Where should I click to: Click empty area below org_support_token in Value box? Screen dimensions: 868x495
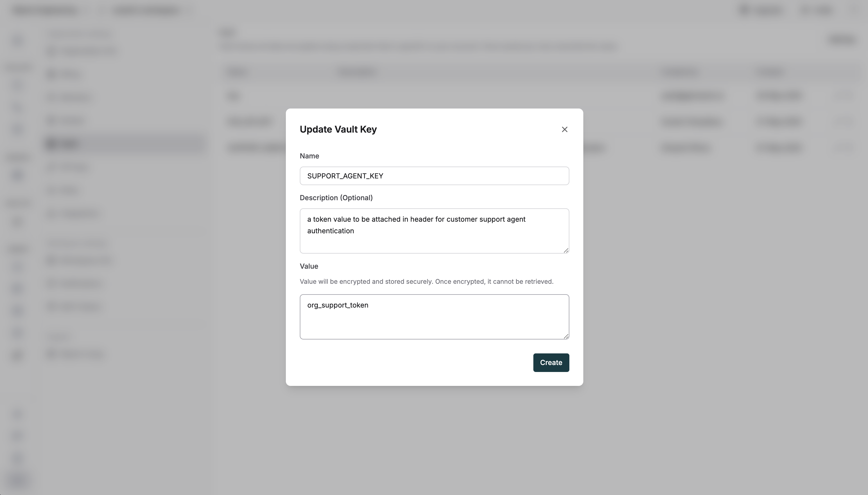[x=434, y=325]
